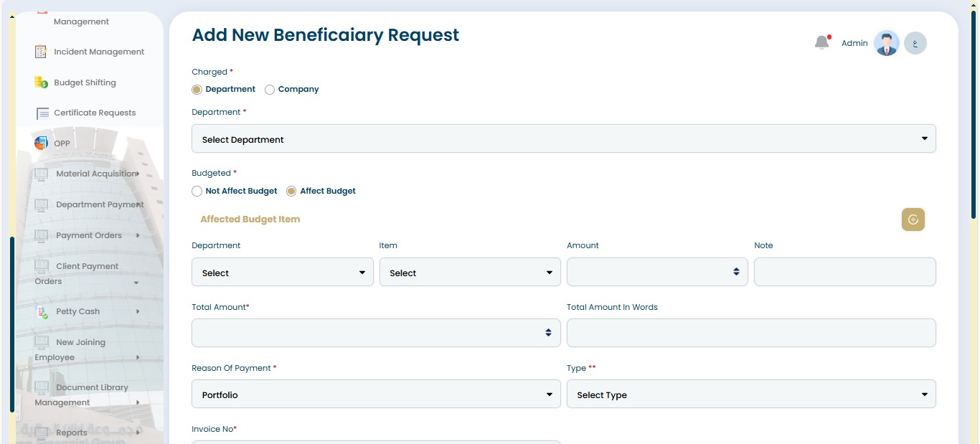Select the Department charged radio button

point(197,90)
